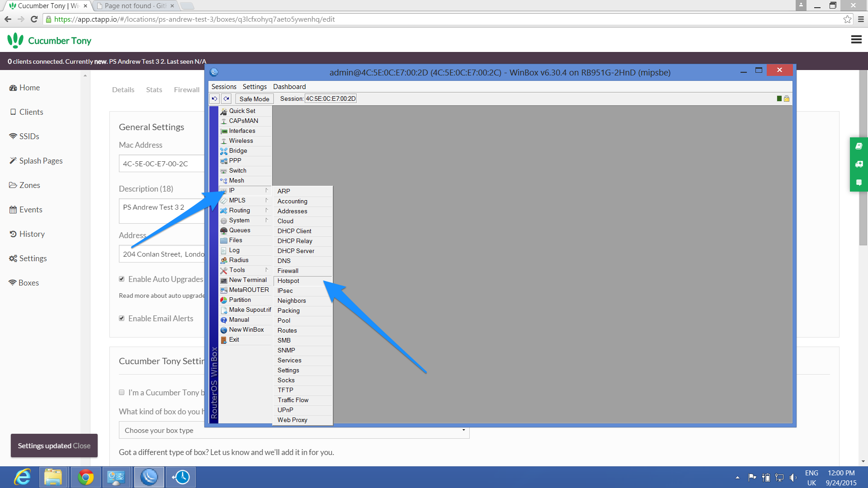Open Partition in WinBox sidebar
Viewport: 868px width, 488px height.
tap(245, 300)
